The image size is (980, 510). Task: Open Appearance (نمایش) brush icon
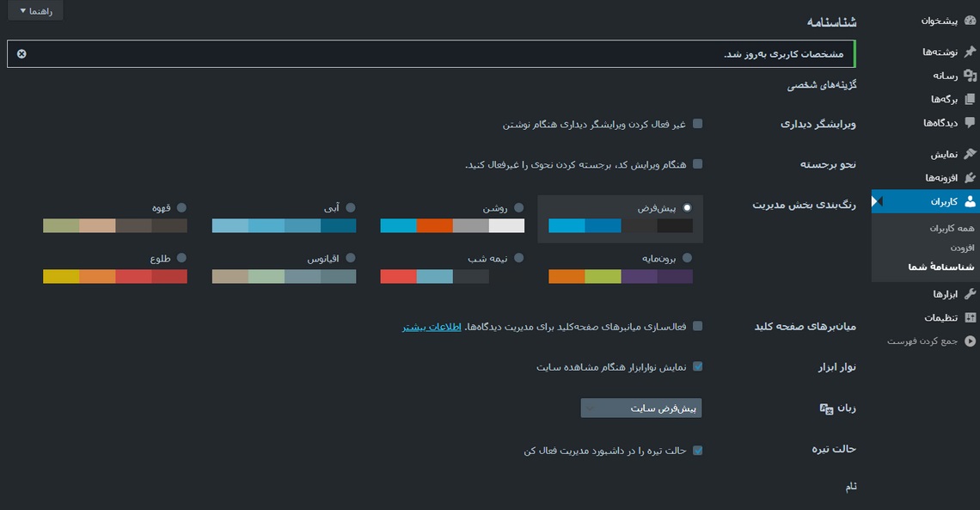click(970, 155)
